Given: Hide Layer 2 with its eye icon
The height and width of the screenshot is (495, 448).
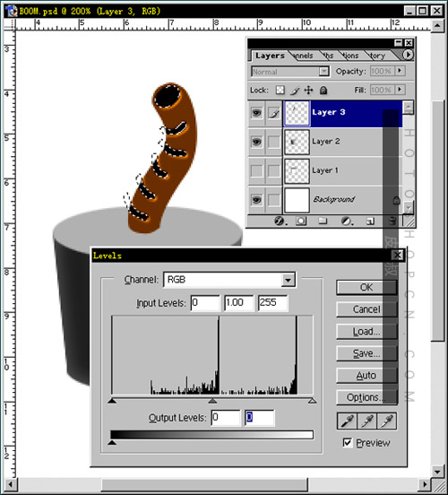Looking at the screenshot, I should coord(256,142).
